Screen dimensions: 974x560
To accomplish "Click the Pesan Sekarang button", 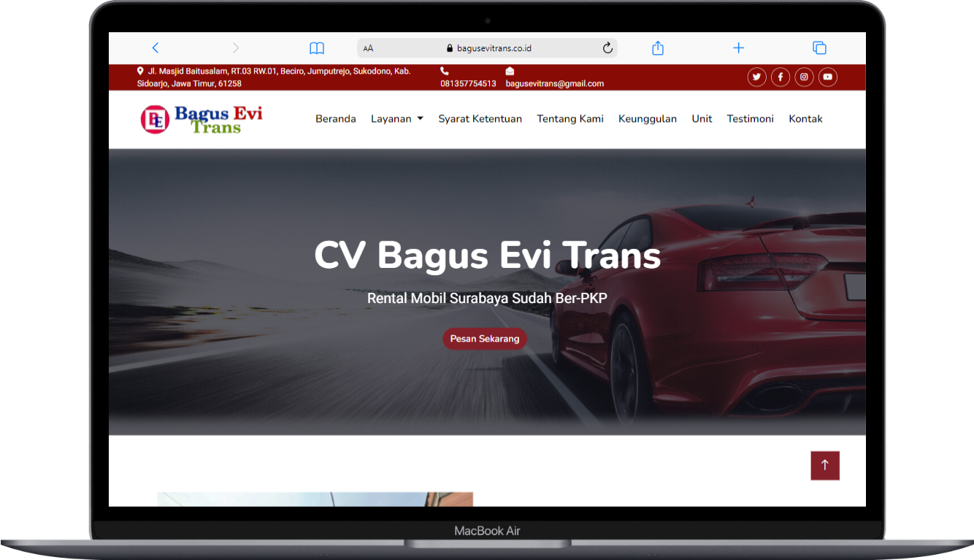I will pos(485,339).
